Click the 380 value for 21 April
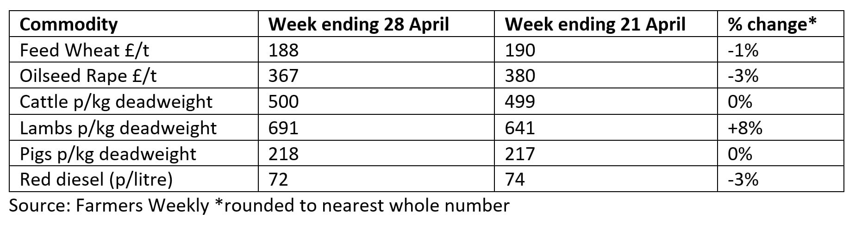This screenshot has height=225, width=868. (x=520, y=76)
